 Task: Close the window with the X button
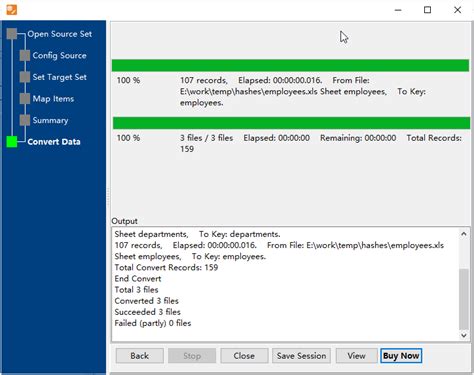(x=458, y=10)
